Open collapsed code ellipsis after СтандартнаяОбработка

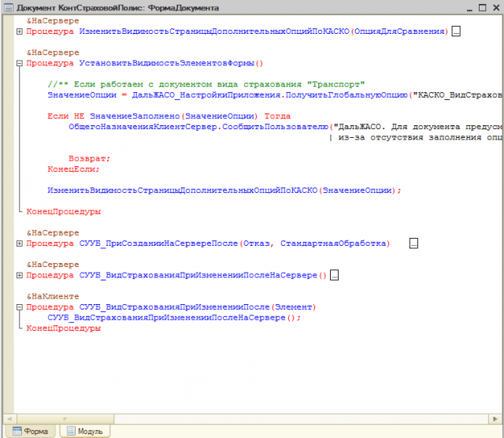pos(413,243)
